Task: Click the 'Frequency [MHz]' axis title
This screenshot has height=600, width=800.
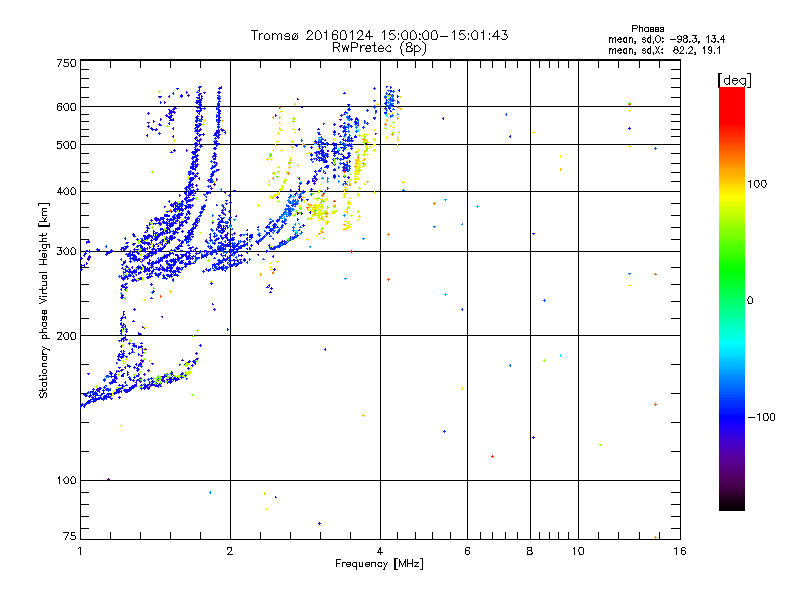Action: [379, 564]
